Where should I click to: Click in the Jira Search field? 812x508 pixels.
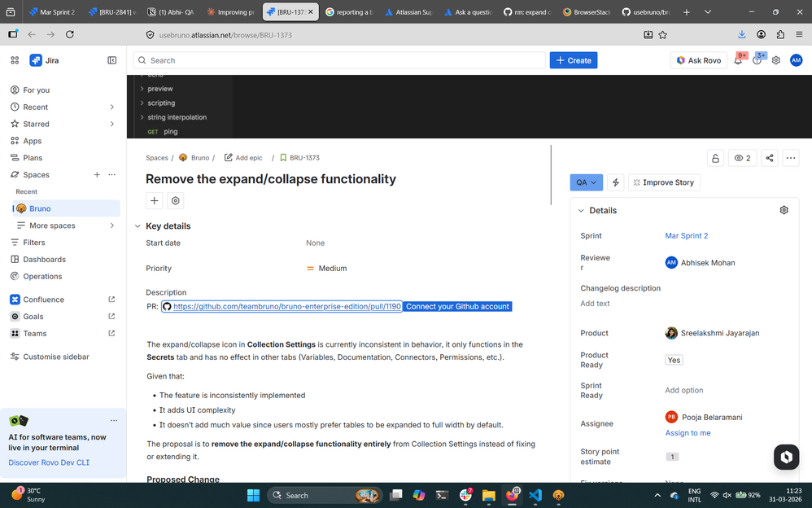click(339, 60)
